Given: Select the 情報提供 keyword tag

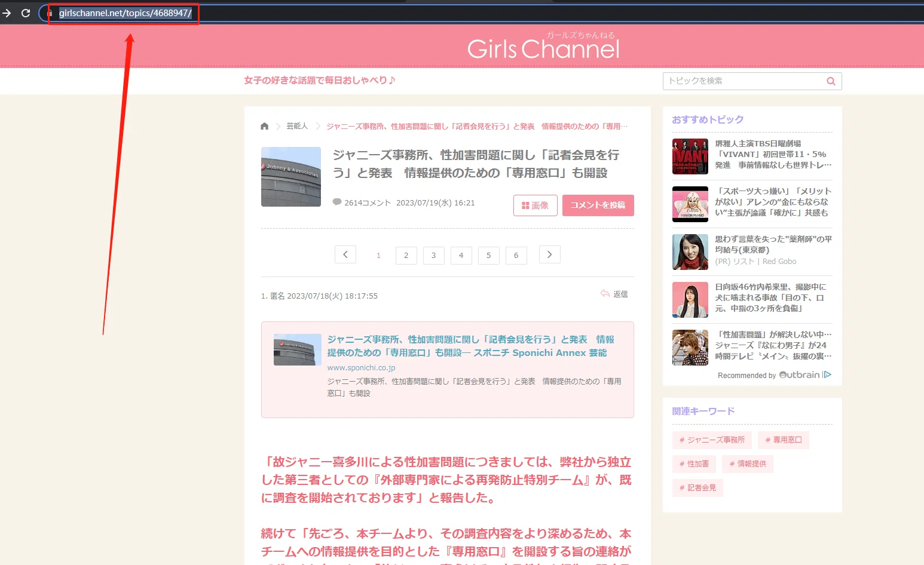Looking at the screenshot, I should (748, 464).
